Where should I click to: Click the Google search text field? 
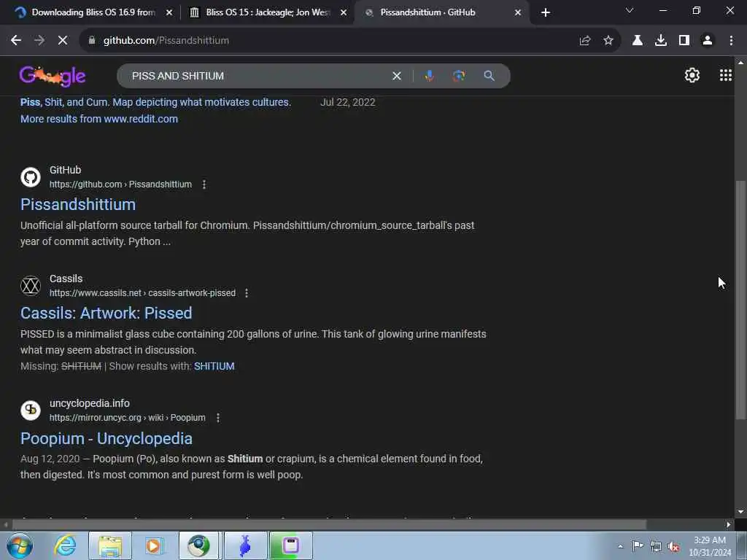click(258, 76)
